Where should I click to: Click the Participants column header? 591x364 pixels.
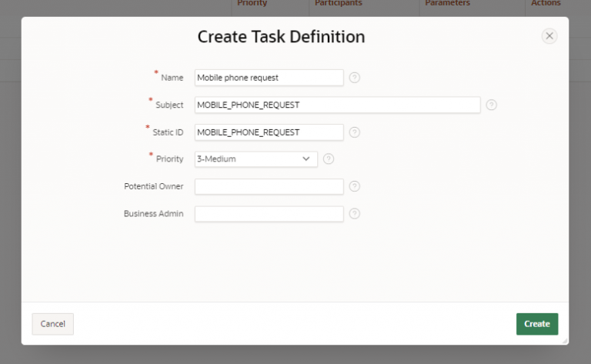[338, 3]
